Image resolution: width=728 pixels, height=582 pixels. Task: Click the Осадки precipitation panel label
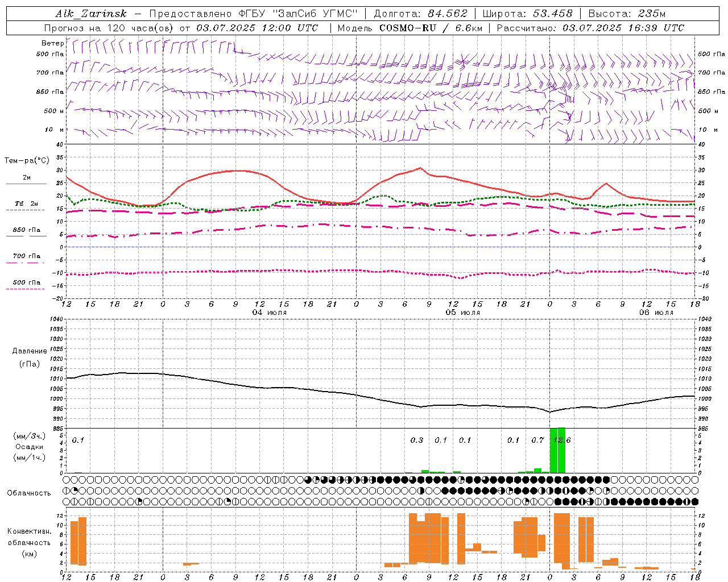click(29, 447)
